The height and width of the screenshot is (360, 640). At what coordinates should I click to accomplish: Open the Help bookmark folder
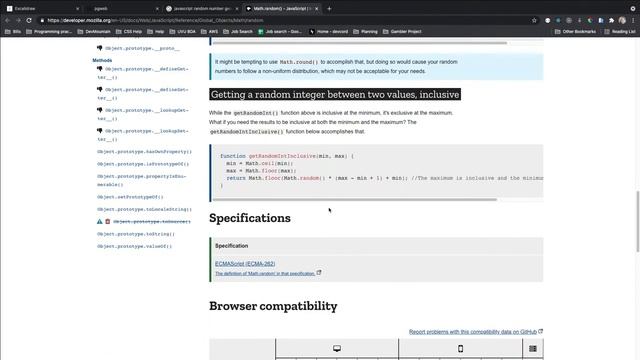coord(156,31)
